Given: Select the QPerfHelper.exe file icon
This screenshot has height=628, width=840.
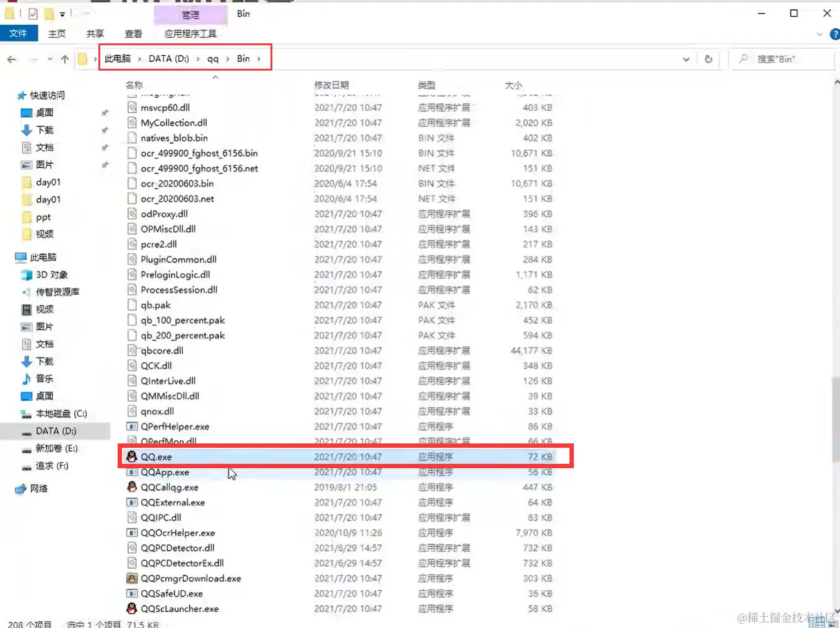Looking at the screenshot, I should [x=132, y=426].
